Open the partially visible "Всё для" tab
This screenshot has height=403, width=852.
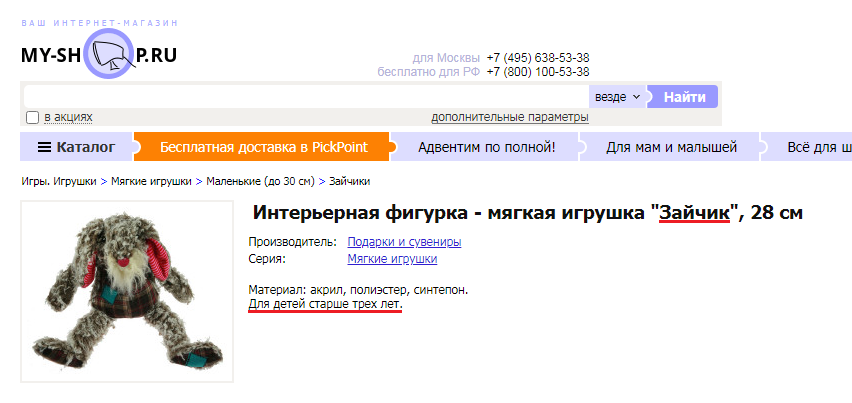pos(816,148)
